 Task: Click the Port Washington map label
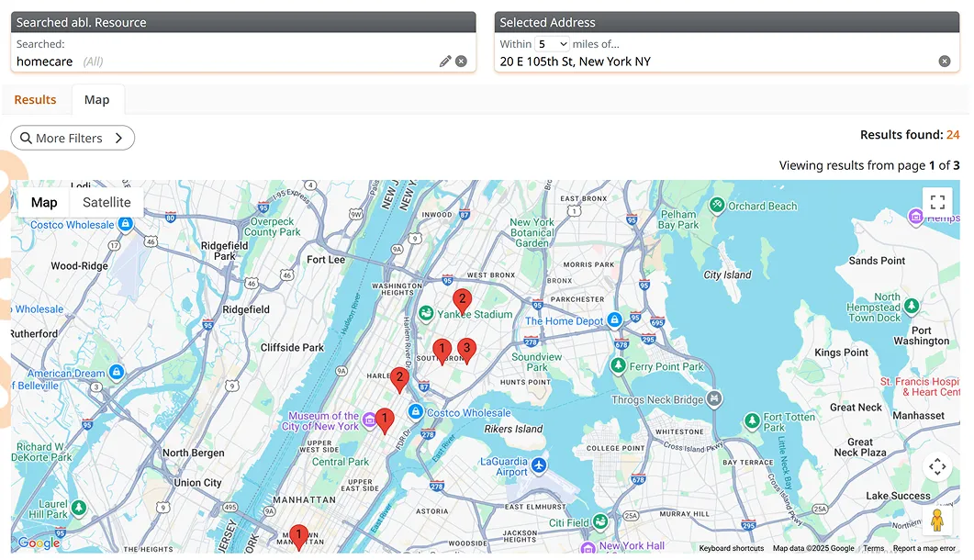point(921,336)
